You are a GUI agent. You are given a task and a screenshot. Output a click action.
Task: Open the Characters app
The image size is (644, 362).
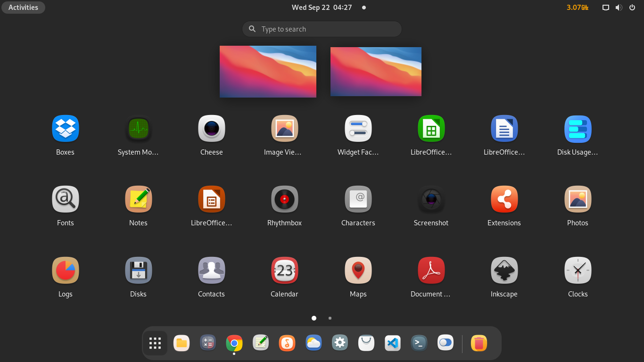point(358,199)
